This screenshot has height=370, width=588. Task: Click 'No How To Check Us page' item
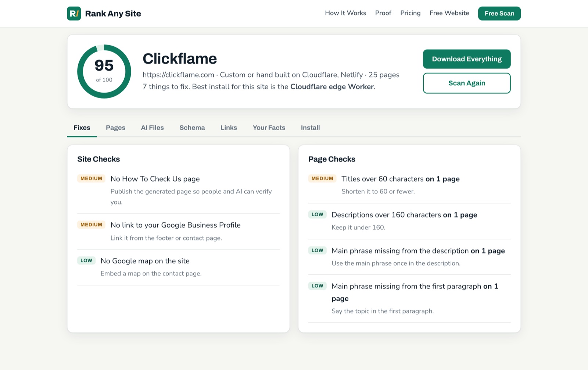(x=155, y=179)
